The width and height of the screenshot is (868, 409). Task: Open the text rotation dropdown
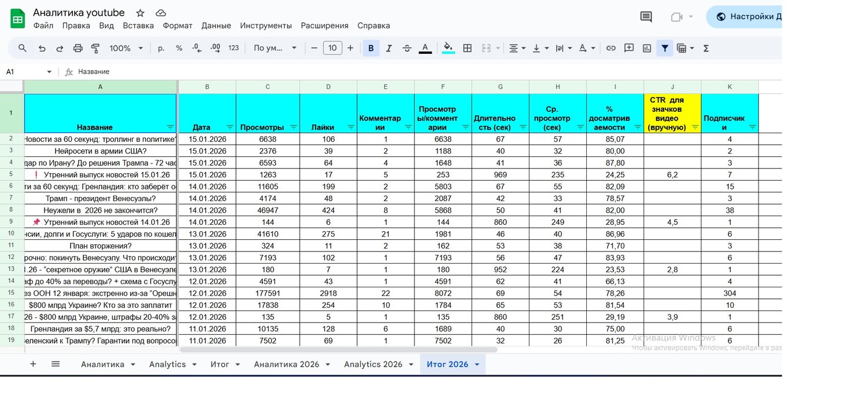(x=587, y=48)
